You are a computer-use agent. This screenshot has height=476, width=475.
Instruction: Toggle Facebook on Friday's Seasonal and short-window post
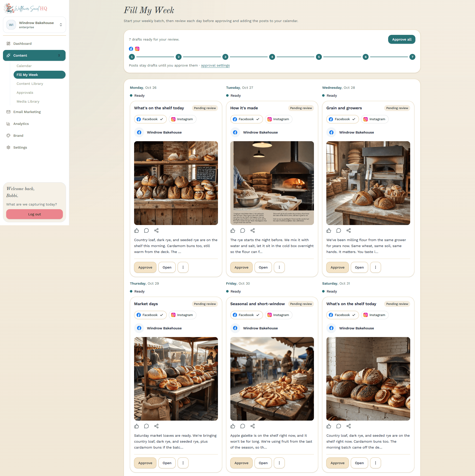coord(246,315)
